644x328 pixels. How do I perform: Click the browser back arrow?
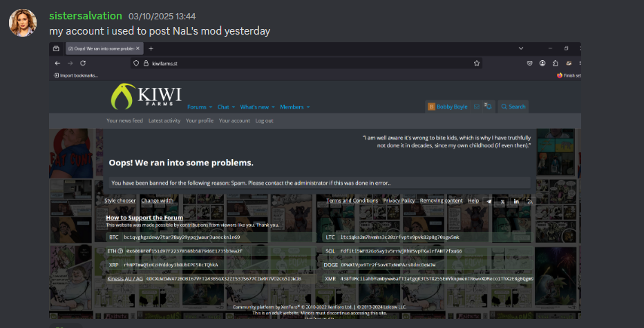pos(57,64)
